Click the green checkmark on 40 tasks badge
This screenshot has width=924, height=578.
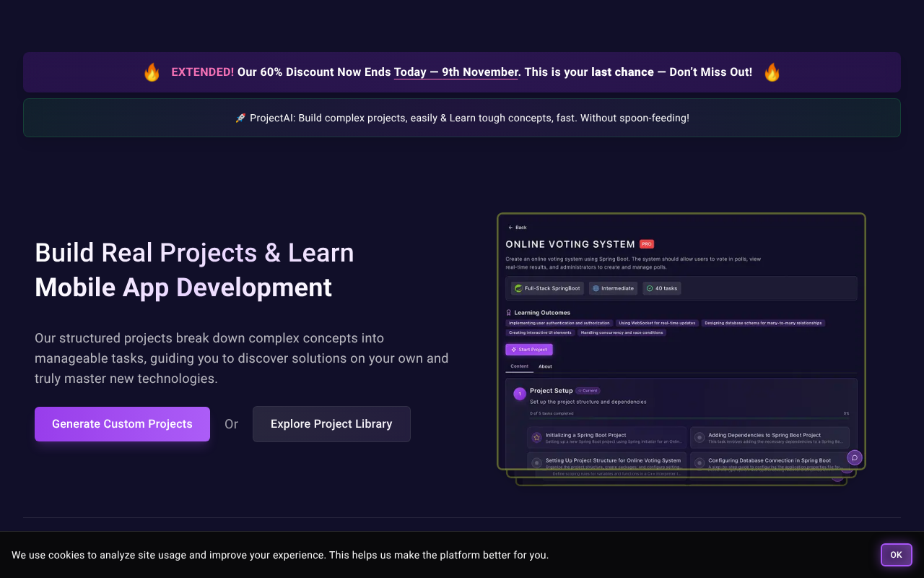(650, 288)
